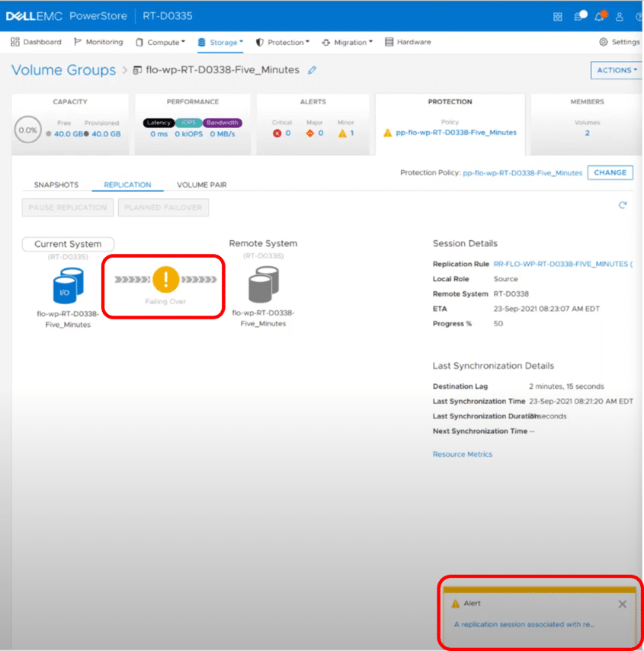This screenshot has width=644, height=651.
Task: Expand the Storage dropdown menu
Action: pyautogui.click(x=241, y=41)
